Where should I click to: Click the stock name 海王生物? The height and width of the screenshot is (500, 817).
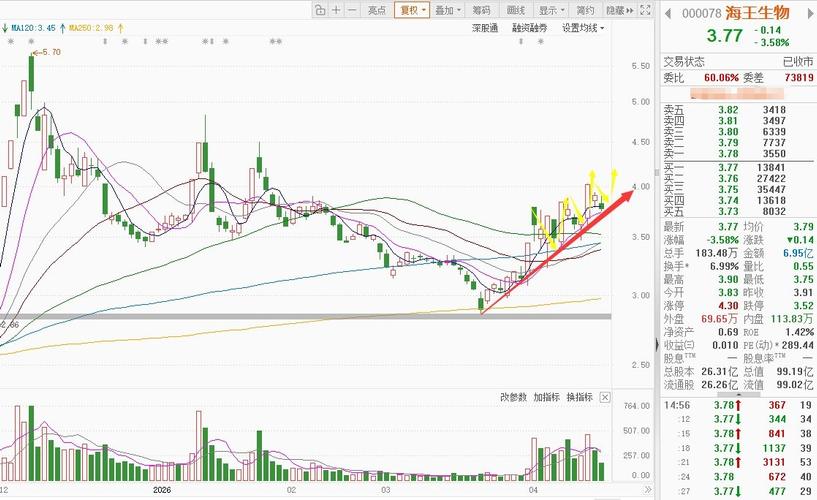coord(758,13)
